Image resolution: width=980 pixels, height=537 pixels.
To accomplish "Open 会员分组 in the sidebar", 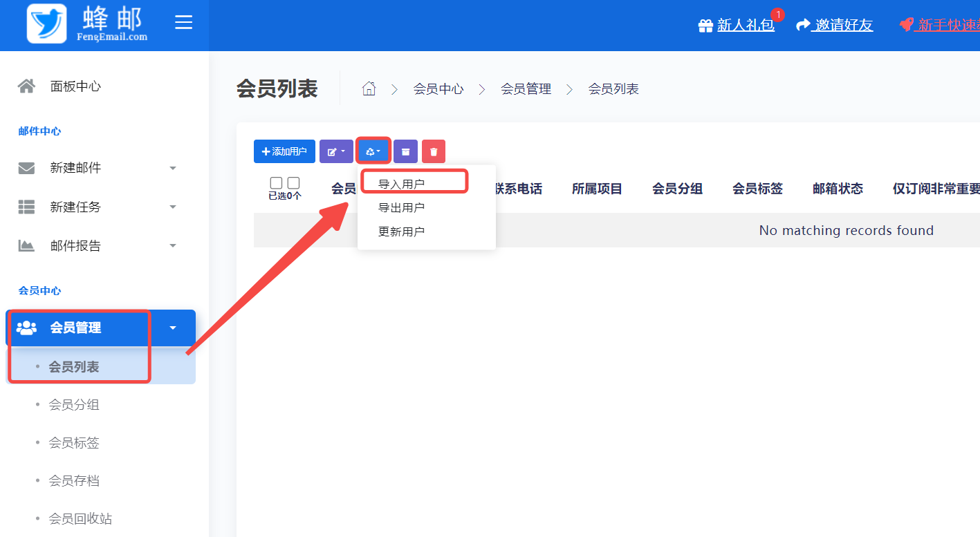I will point(74,404).
